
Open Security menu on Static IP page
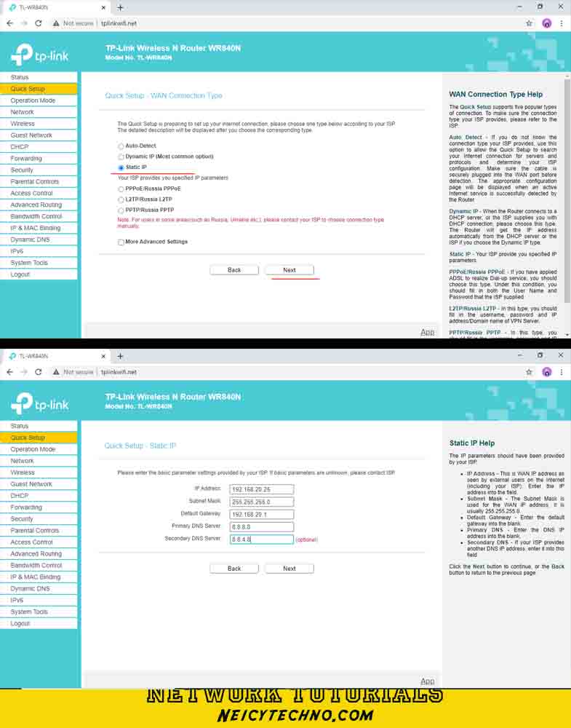click(x=39, y=518)
